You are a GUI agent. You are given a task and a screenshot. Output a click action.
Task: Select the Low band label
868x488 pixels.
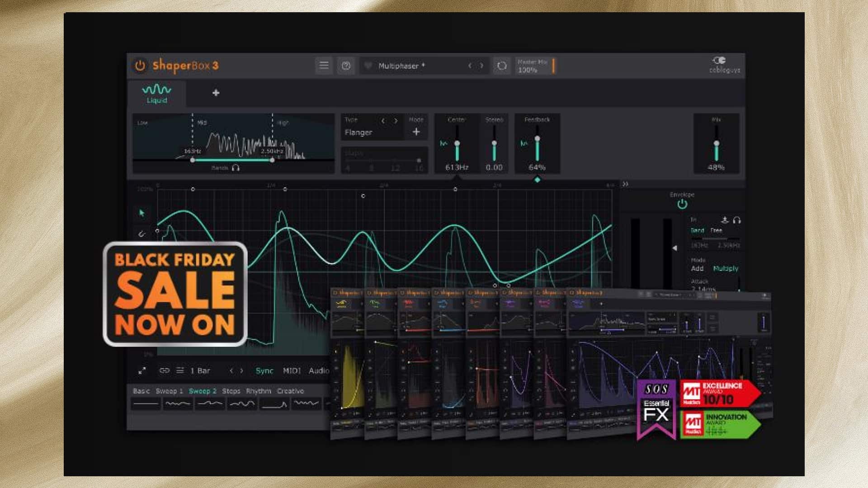pyautogui.click(x=142, y=123)
